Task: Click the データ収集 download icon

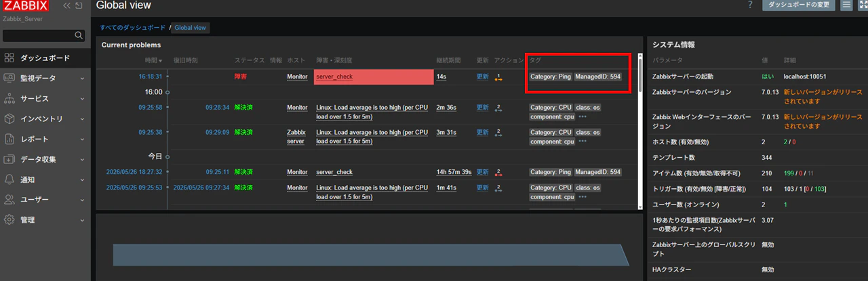Action: pos(9,160)
